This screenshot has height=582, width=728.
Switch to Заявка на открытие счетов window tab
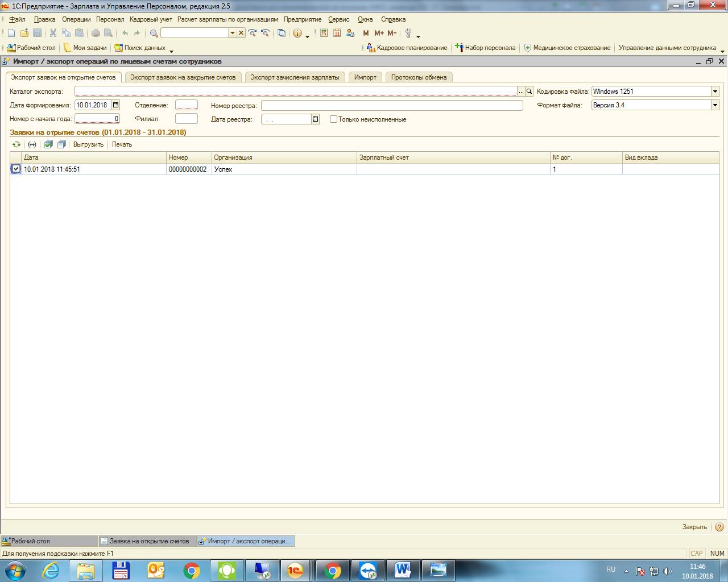[x=148, y=541]
